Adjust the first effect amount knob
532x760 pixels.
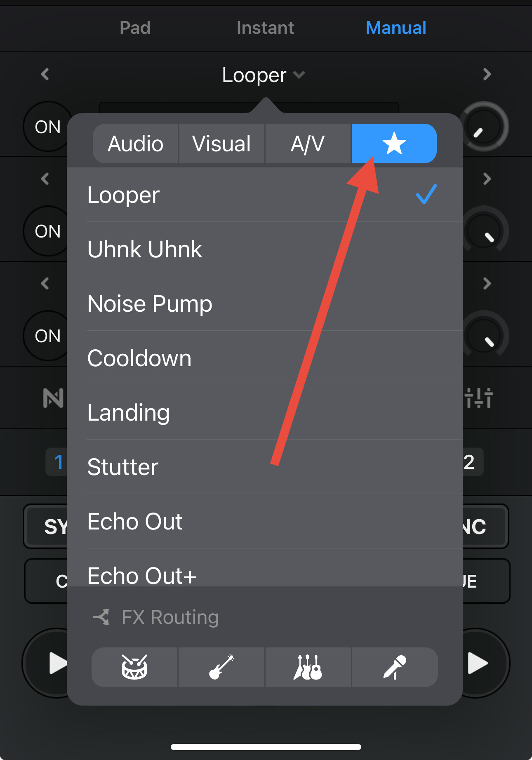click(484, 127)
